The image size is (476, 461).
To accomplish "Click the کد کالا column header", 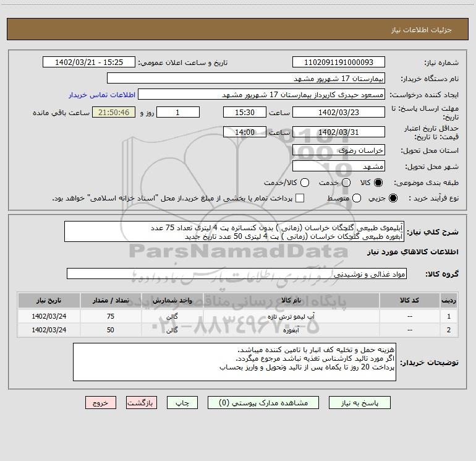I will click(409, 300).
